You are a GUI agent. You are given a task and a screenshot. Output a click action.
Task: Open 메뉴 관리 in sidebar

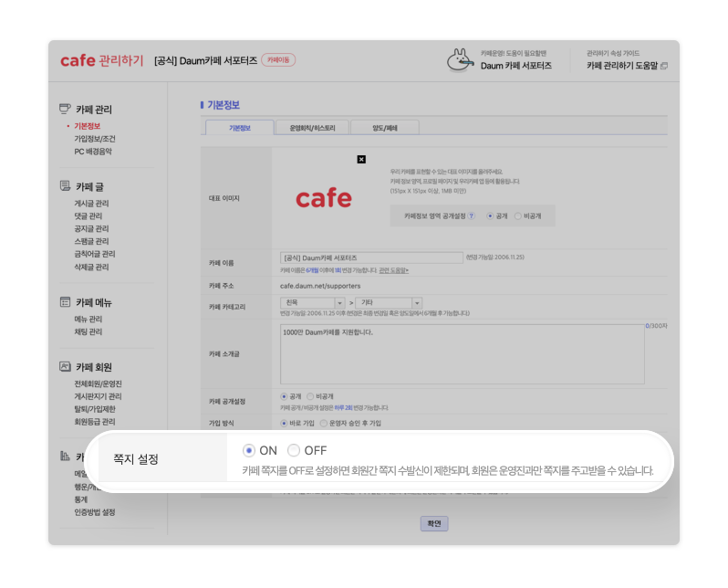(x=88, y=319)
